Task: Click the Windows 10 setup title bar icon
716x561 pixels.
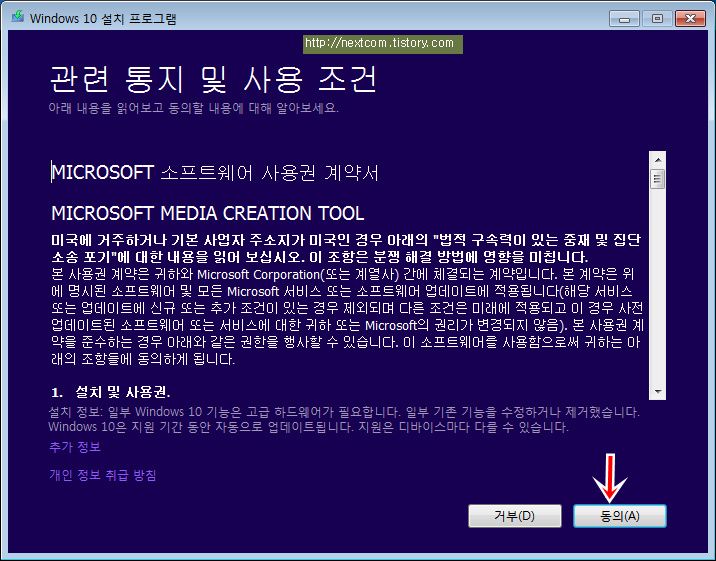Action: click(18, 18)
